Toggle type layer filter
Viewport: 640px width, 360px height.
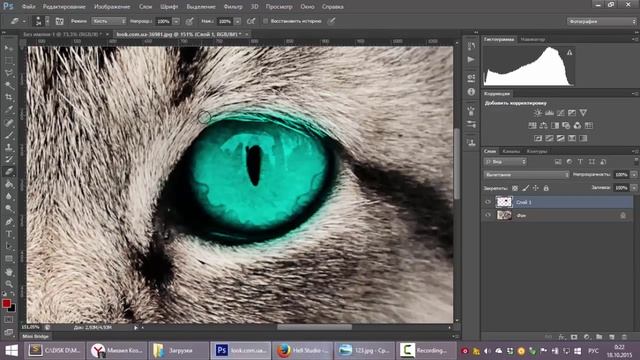point(580,162)
